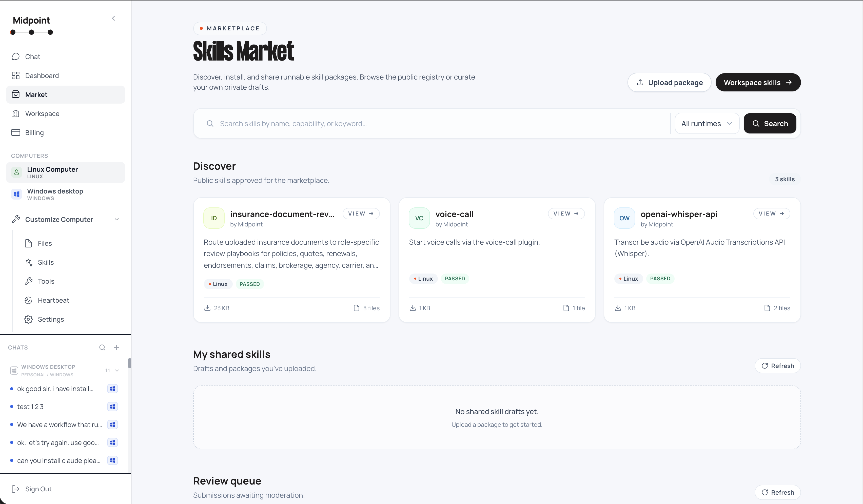Click the black Search button
Screen dimensions: 863x504
(770, 123)
